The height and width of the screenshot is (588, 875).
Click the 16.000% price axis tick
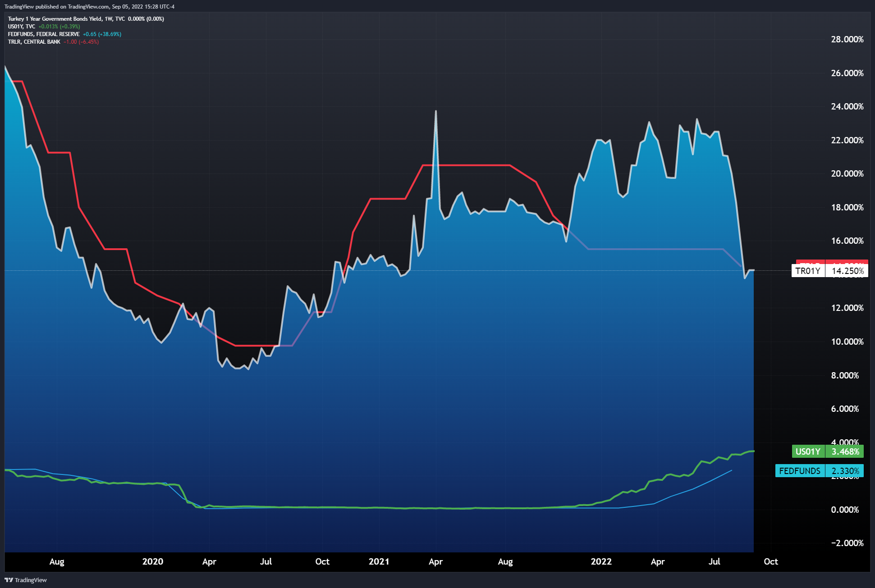click(847, 241)
